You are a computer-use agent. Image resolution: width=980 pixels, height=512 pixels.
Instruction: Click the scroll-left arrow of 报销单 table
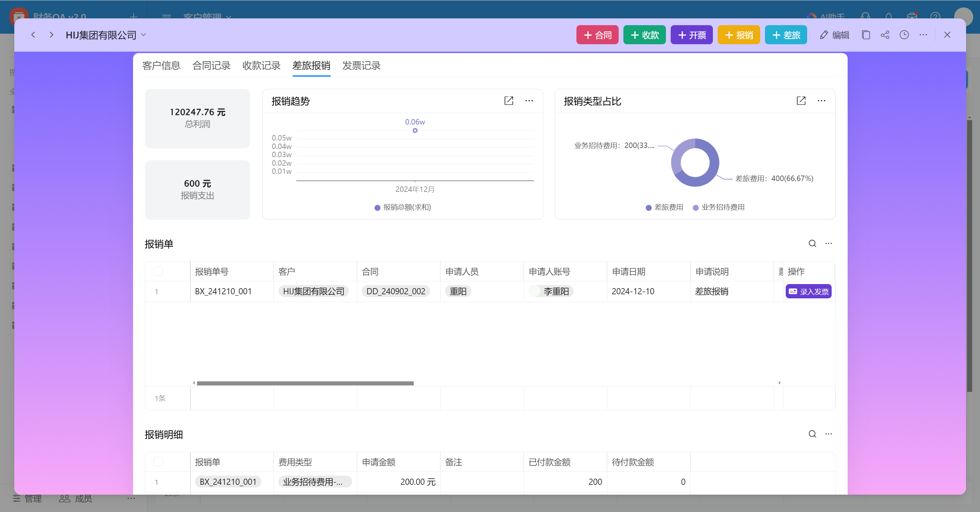click(194, 383)
